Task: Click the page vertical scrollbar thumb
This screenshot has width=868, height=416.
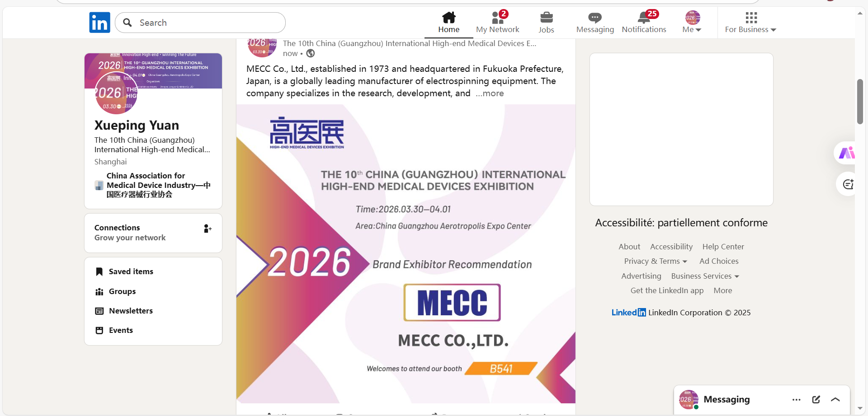Action: pos(860,102)
